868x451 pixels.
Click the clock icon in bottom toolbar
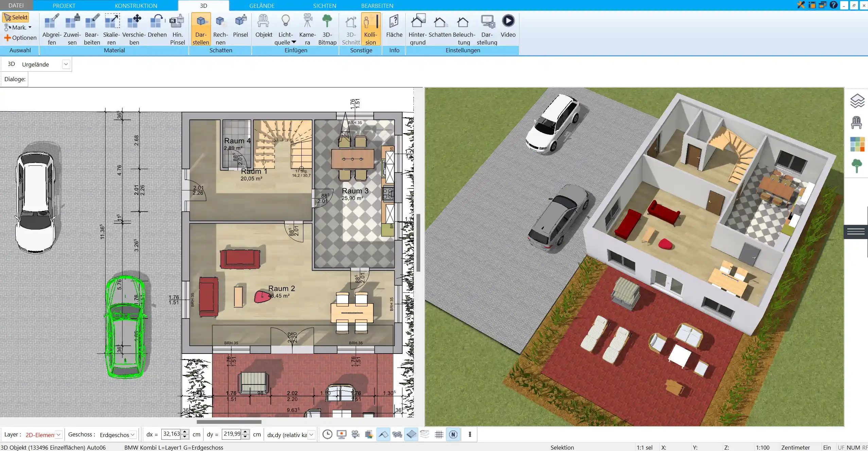pos(327,434)
